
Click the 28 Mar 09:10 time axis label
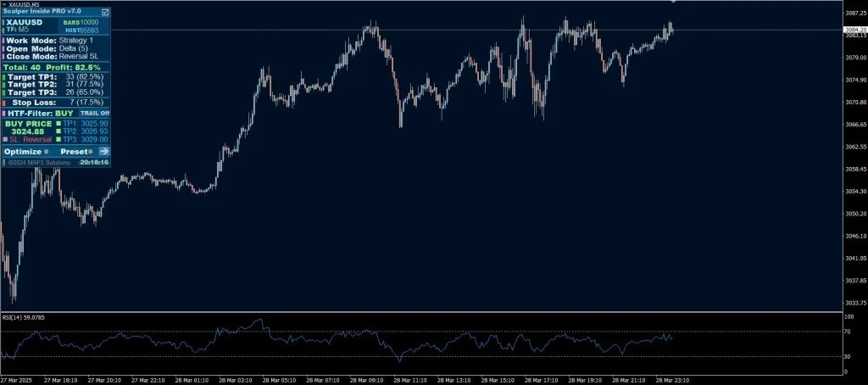pyautogui.click(x=364, y=381)
